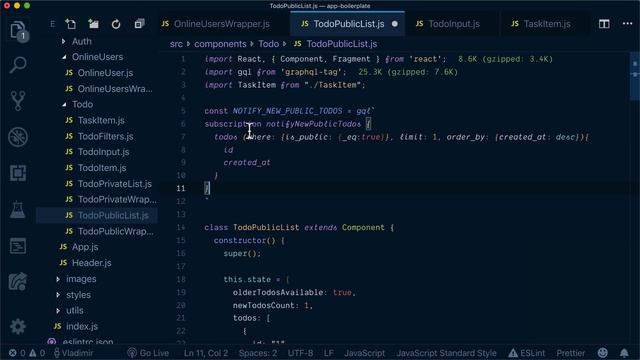Click 'olderTodosAvailable' on line 19

coord(278,293)
